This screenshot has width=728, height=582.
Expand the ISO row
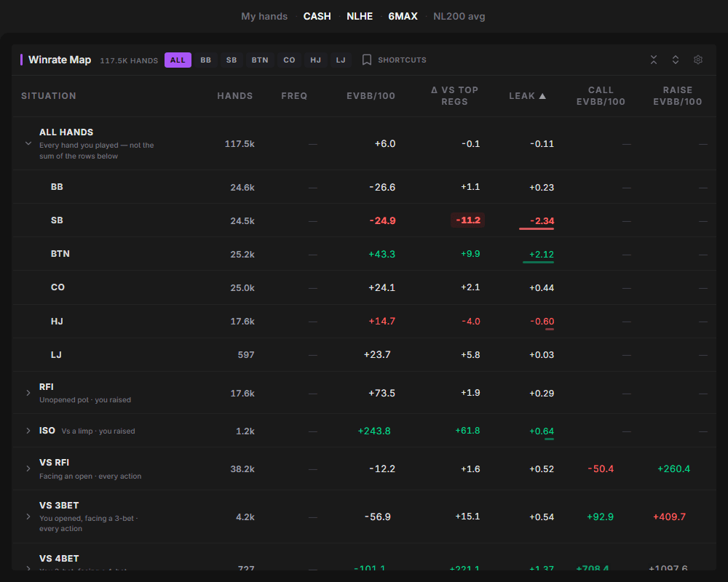(28, 431)
